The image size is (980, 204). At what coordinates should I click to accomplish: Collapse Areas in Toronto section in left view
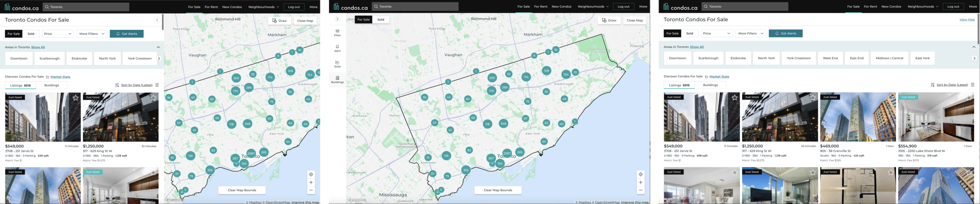pyautogui.click(x=158, y=47)
